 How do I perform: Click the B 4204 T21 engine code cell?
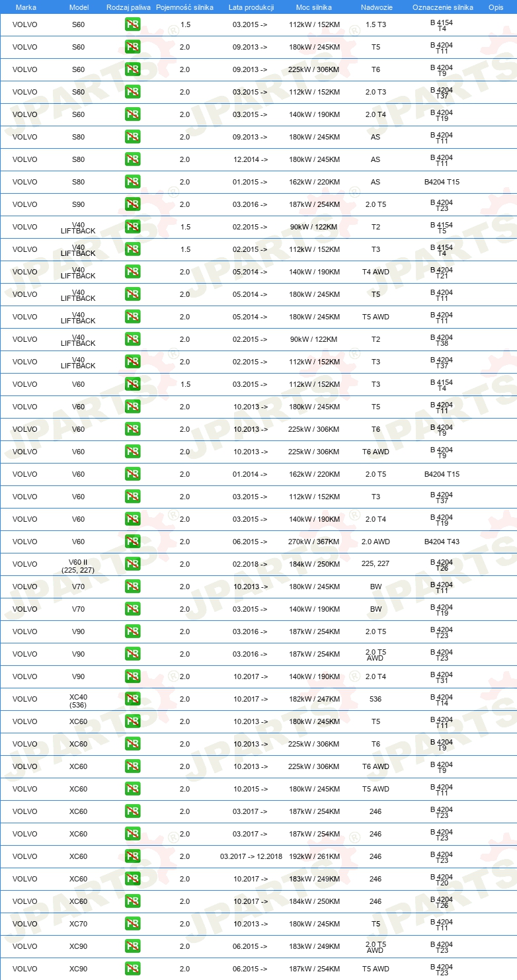click(x=442, y=272)
